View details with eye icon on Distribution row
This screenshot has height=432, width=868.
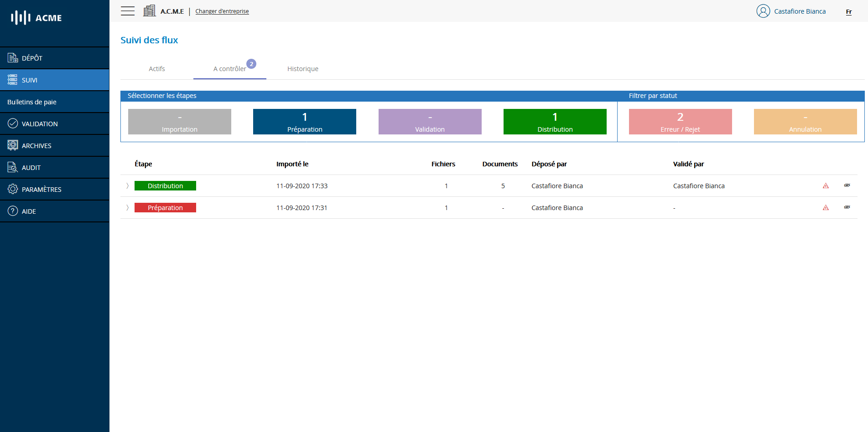847,185
